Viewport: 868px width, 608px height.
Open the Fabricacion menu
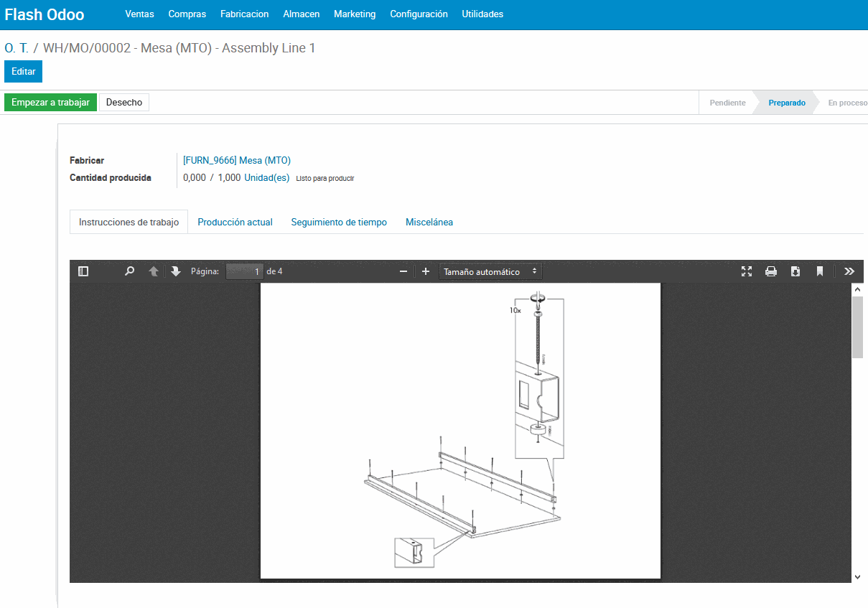coord(244,14)
